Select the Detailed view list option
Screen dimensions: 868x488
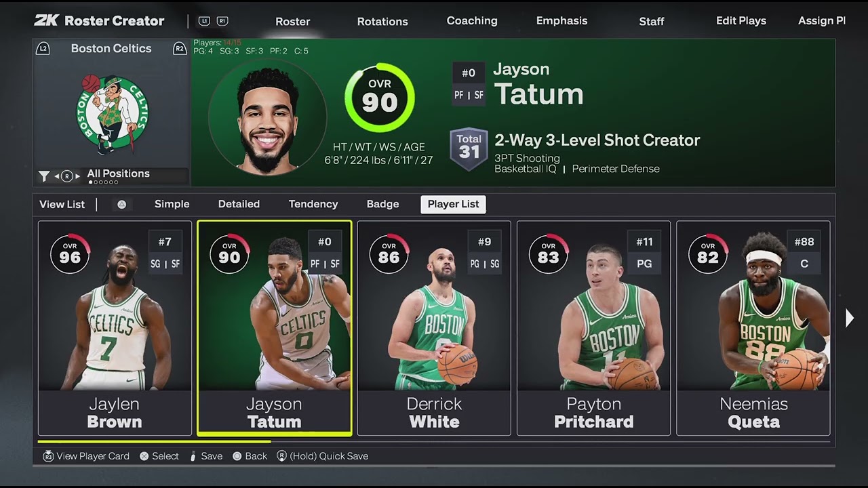239,204
